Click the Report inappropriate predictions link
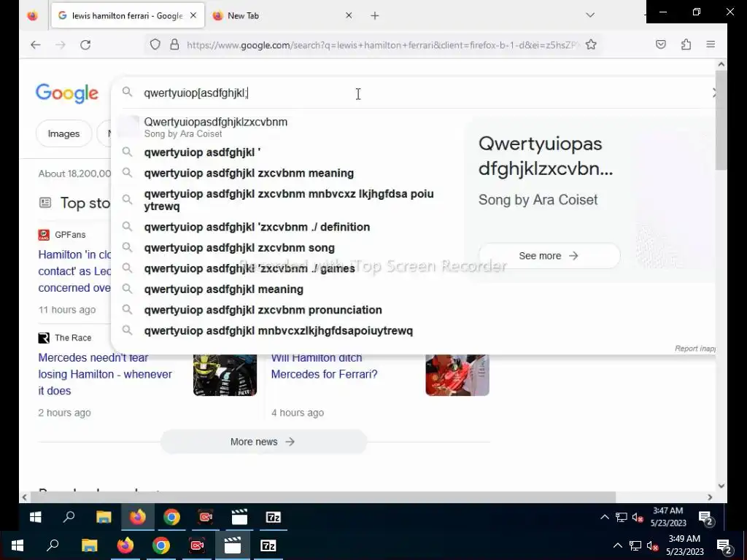The image size is (747, 560). (x=695, y=349)
